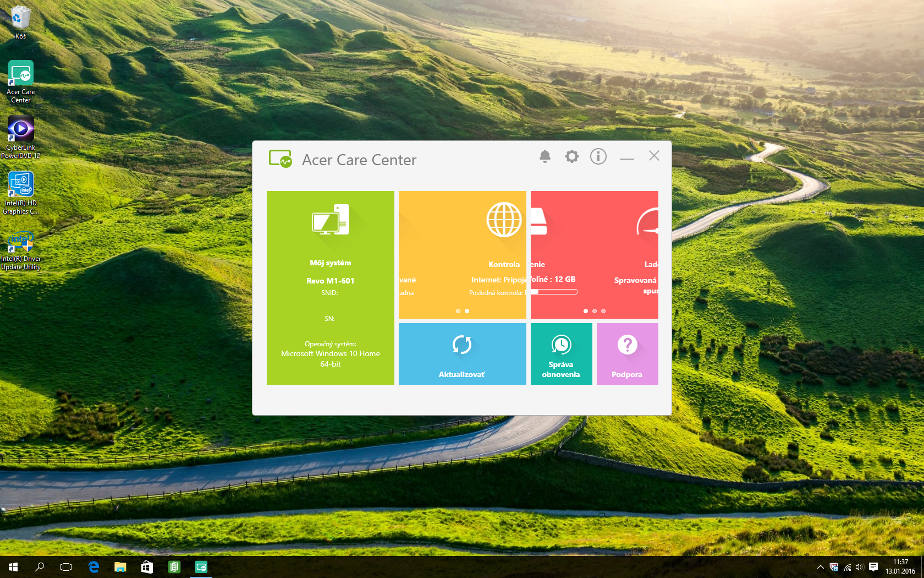Click the Podpora question mark icon
This screenshot has height=578, width=924.
[x=628, y=345]
